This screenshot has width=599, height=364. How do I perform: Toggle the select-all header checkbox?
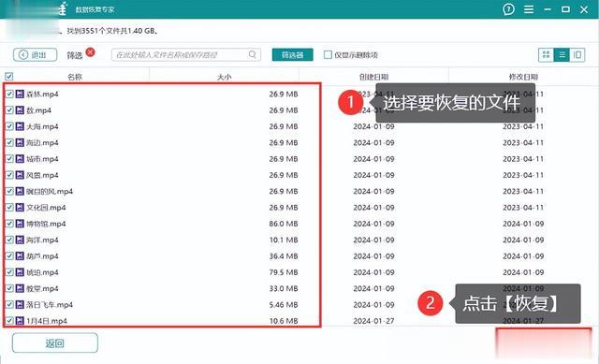[9, 77]
